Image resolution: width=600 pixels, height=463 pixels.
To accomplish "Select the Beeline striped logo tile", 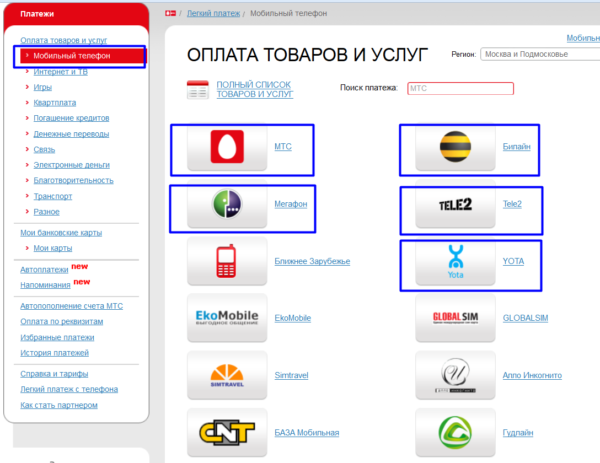I will pyautogui.click(x=455, y=148).
